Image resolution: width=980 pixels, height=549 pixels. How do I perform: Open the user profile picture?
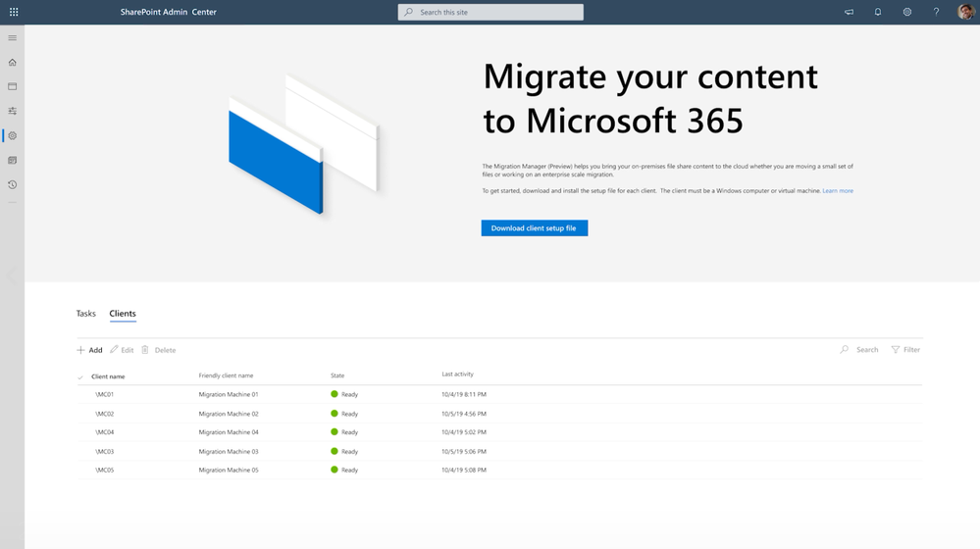965,12
